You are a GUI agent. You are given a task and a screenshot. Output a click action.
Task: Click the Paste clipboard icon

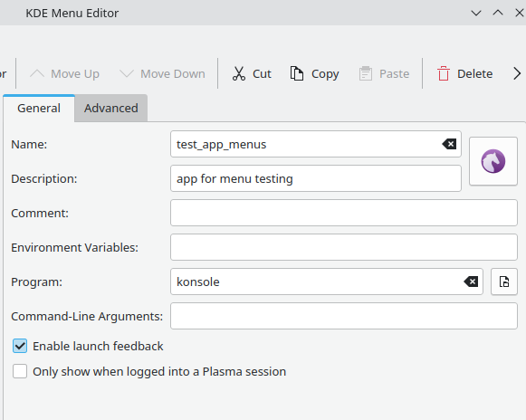[x=366, y=73]
